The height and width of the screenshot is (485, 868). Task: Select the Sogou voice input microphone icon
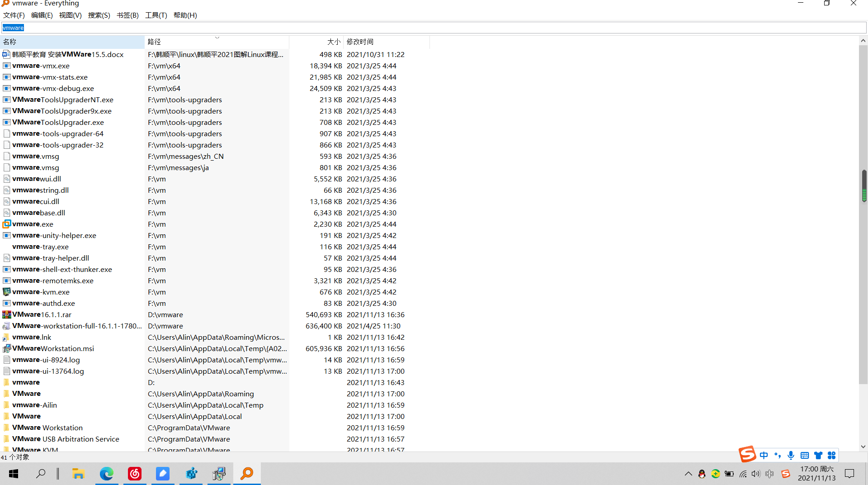click(791, 456)
